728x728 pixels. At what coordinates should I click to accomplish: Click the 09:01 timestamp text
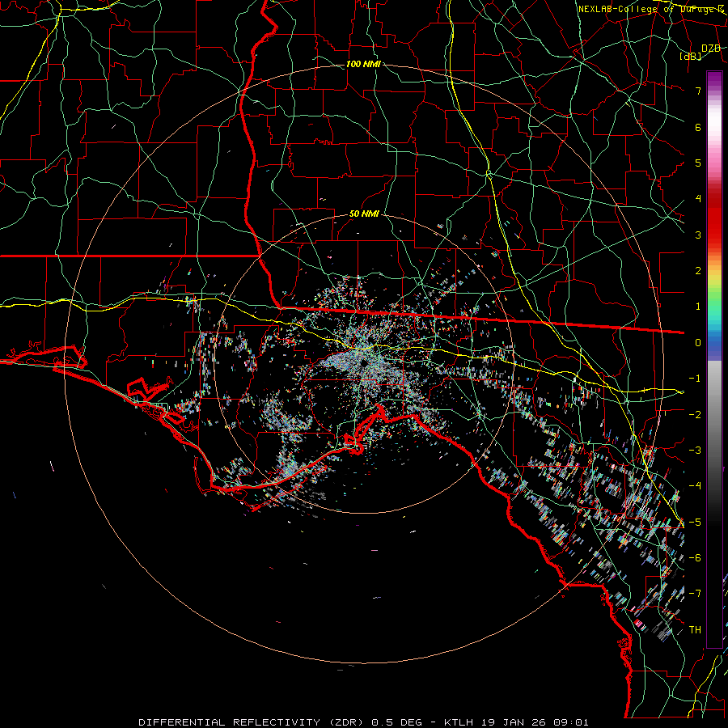click(x=569, y=722)
